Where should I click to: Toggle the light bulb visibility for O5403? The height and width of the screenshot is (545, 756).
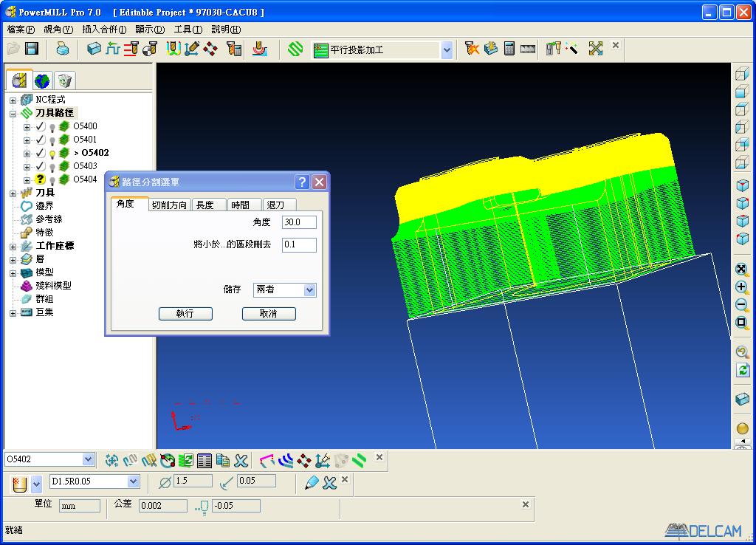click(x=52, y=167)
